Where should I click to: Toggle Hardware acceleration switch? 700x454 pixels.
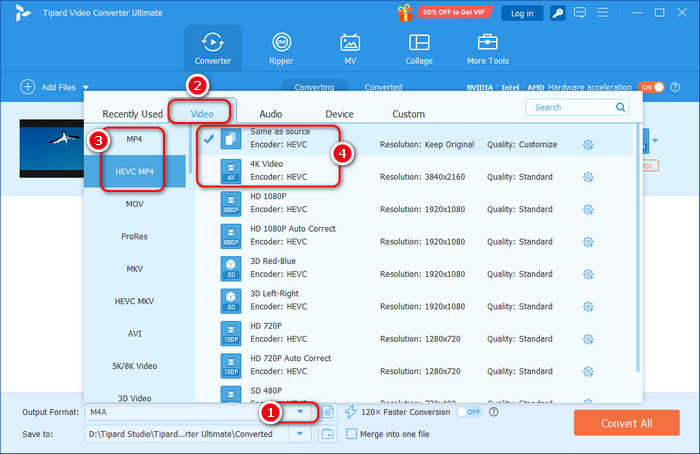point(652,87)
